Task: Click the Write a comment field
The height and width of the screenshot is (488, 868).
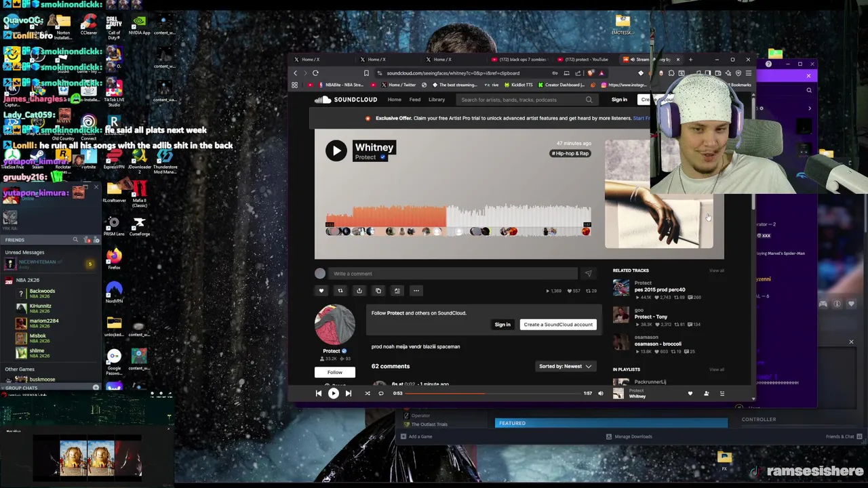Action: pyautogui.click(x=453, y=274)
